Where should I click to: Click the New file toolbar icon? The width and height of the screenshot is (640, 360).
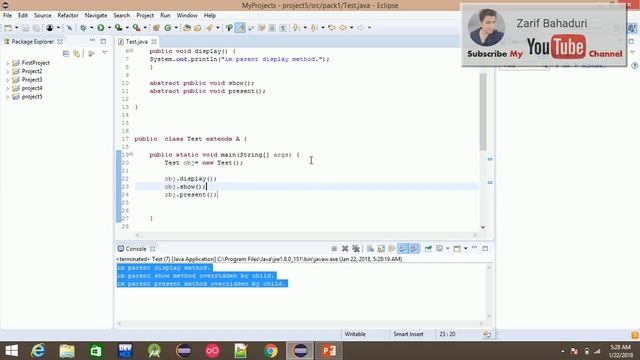pos(8,28)
